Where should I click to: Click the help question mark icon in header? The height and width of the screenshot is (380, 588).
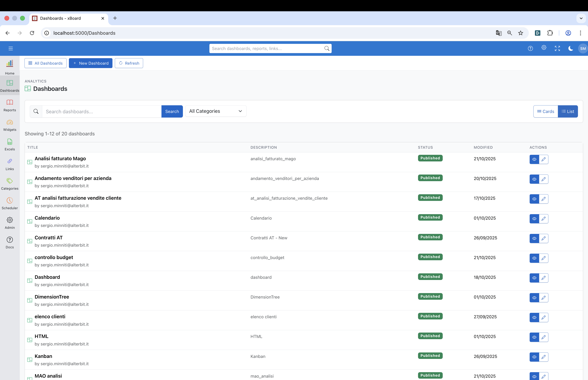click(x=530, y=48)
